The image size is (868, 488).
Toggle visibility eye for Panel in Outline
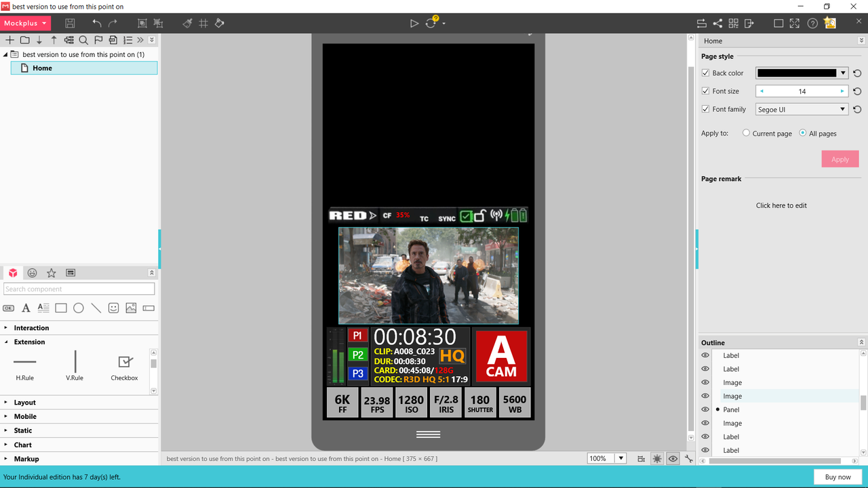[705, 409]
